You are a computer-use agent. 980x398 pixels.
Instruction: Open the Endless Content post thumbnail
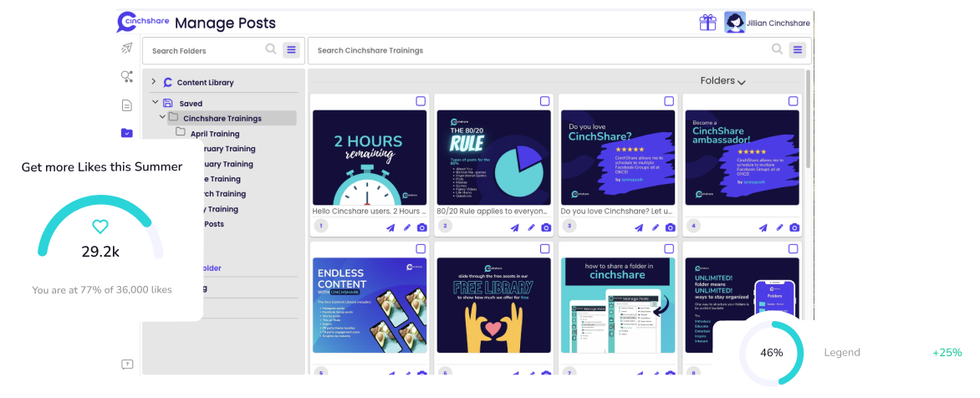[370, 305]
